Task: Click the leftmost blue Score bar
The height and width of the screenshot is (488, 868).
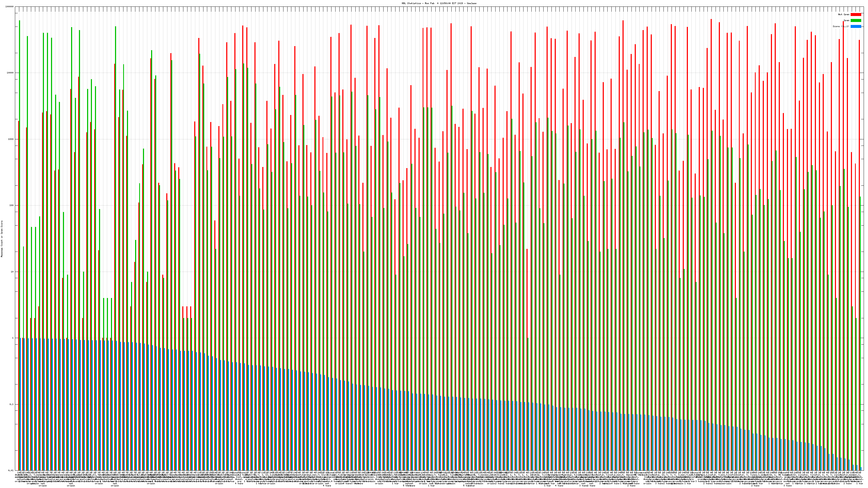Action: point(21,404)
